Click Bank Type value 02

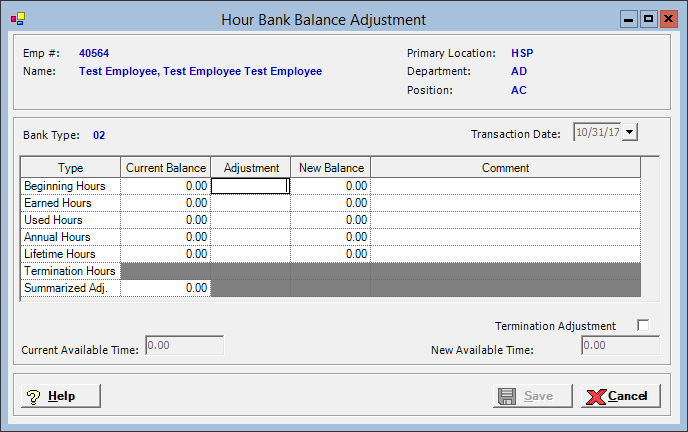pyautogui.click(x=99, y=135)
